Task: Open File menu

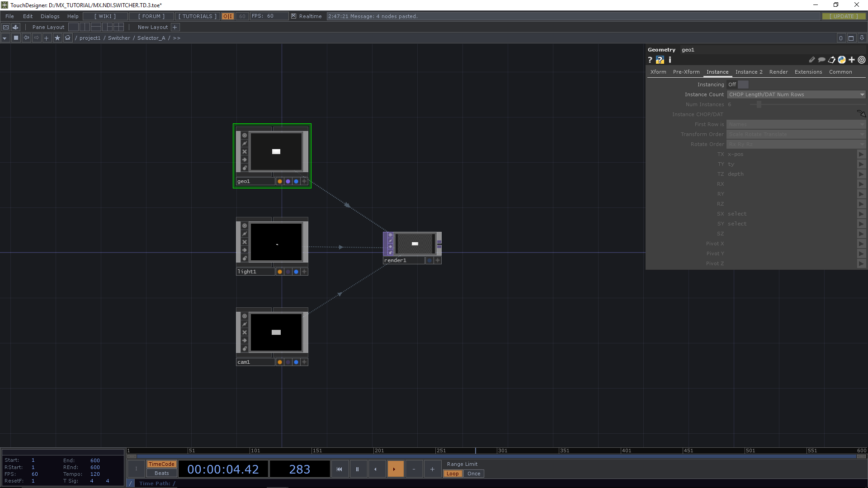Action: (9, 16)
